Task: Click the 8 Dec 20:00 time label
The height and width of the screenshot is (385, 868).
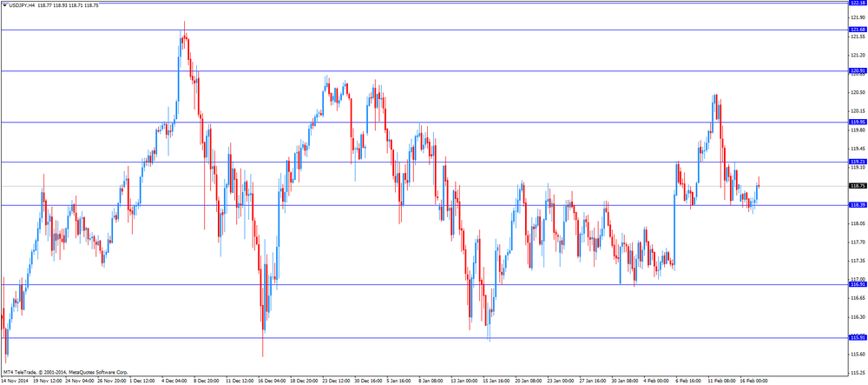Action: click(x=207, y=382)
